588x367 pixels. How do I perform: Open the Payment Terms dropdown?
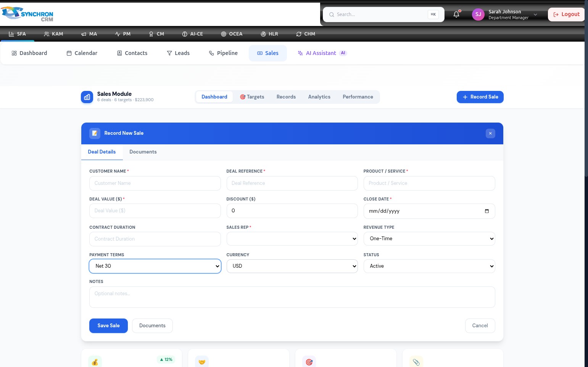pos(155,266)
